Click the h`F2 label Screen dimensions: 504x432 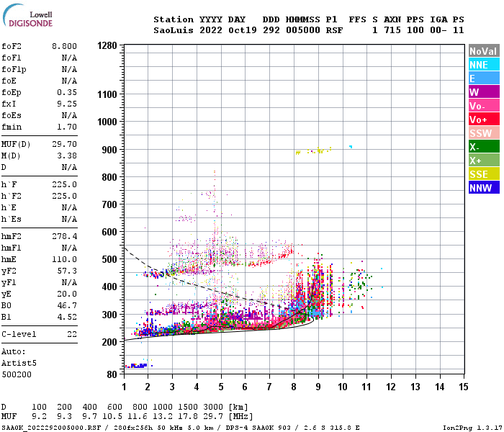point(12,196)
